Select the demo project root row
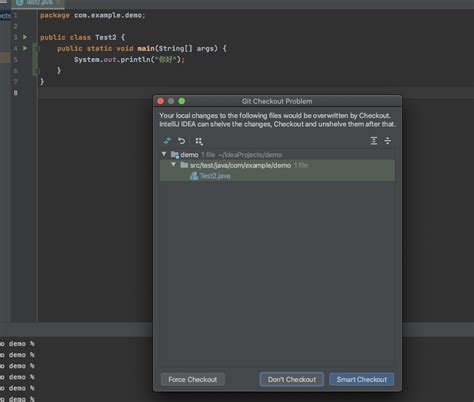This screenshot has height=402, width=474. (x=277, y=155)
